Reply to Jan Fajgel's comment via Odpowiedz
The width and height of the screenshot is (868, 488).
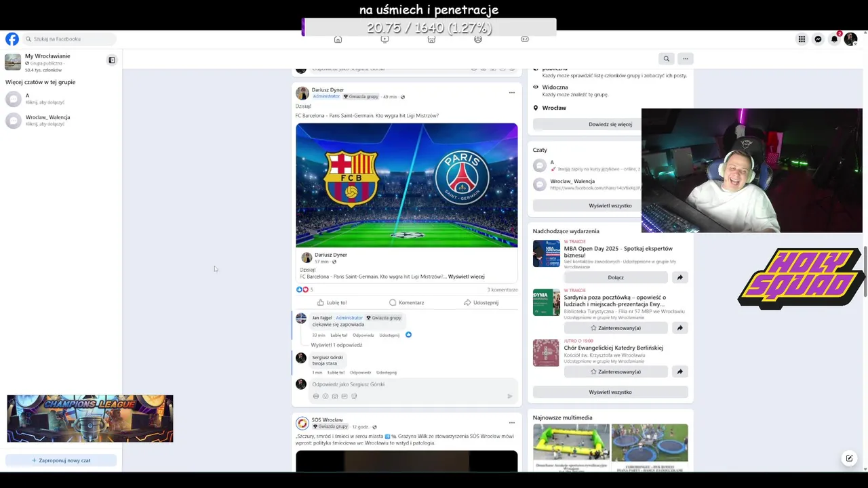click(x=363, y=335)
